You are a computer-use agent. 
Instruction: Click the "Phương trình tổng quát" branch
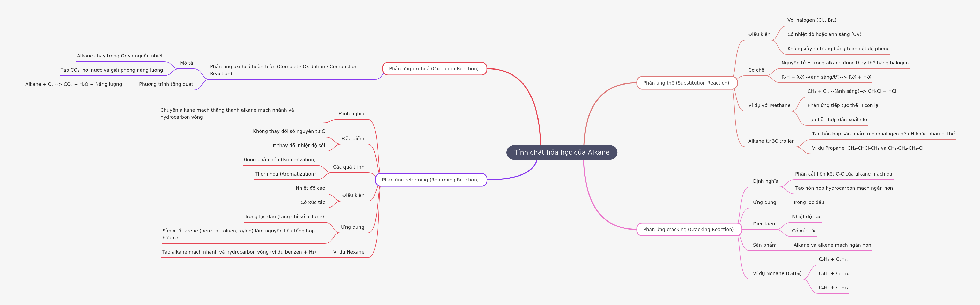[166, 84]
